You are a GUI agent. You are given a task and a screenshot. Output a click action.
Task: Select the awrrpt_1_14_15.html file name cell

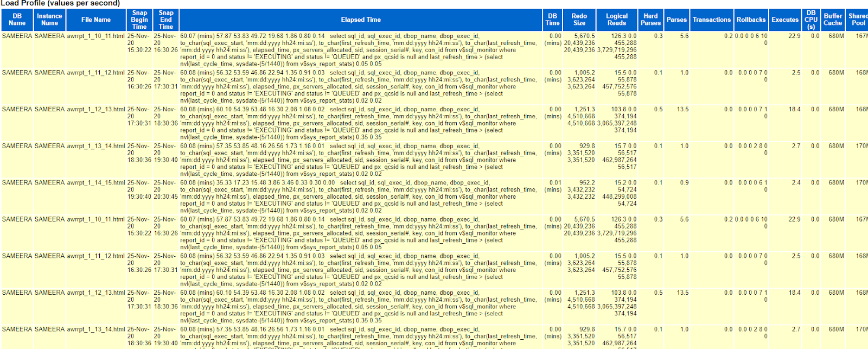click(x=96, y=183)
